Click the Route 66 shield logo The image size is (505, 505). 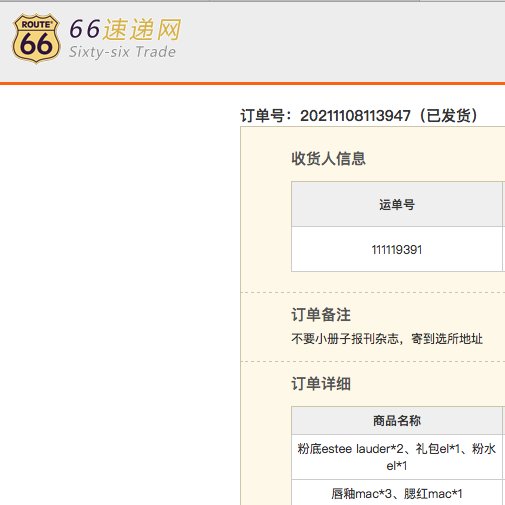[36, 38]
